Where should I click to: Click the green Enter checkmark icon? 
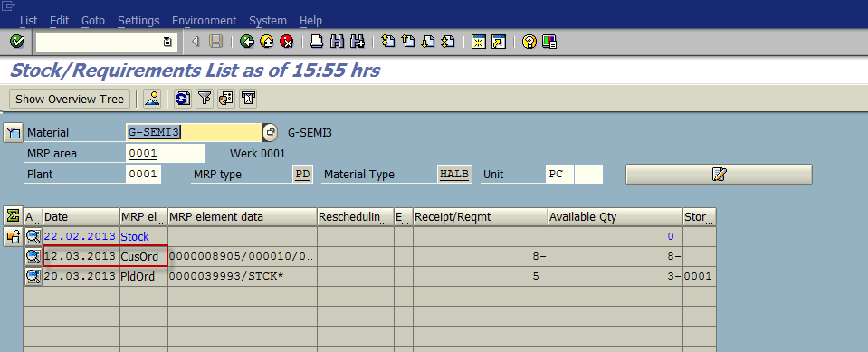tap(17, 42)
